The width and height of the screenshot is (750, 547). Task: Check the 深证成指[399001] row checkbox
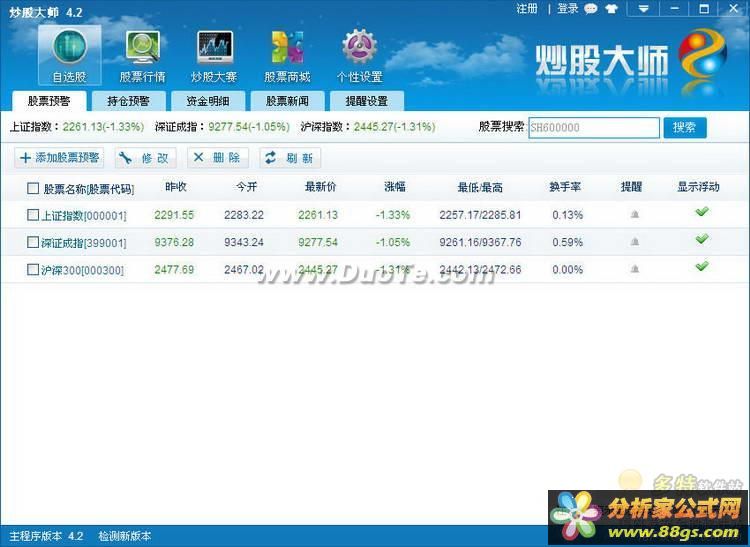(33, 242)
